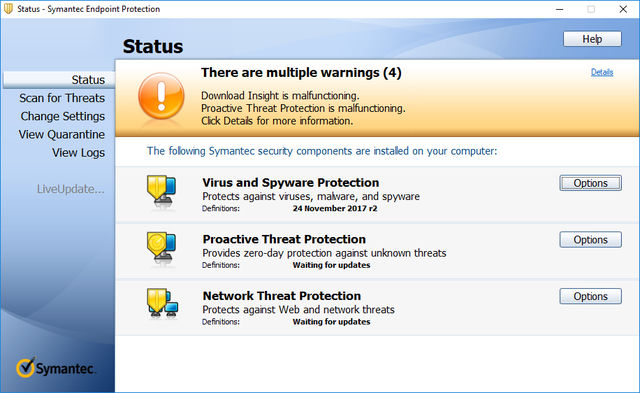Click the Proactive Threat Protection shield icon
Image resolution: width=640 pixels, height=393 pixels.
pos(162,246)
